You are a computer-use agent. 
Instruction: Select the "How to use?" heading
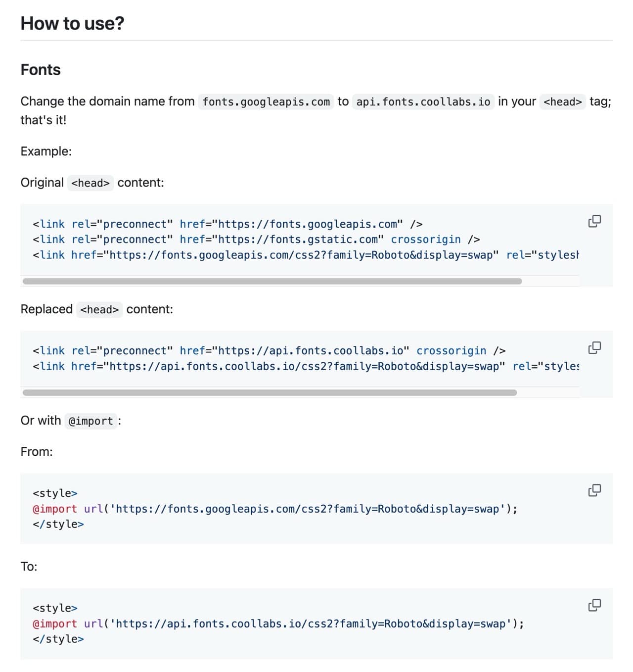72,23
